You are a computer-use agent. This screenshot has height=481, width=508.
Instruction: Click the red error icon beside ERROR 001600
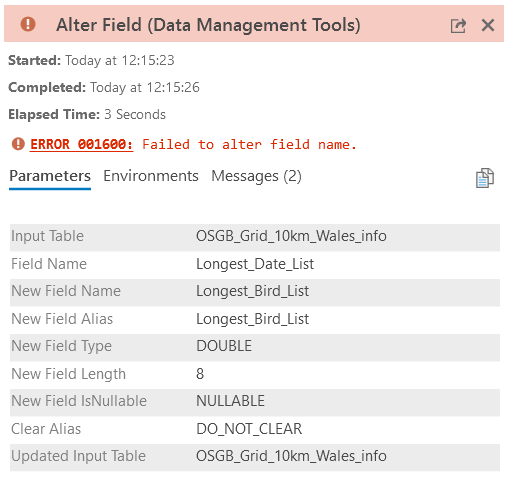coord(18,144)
